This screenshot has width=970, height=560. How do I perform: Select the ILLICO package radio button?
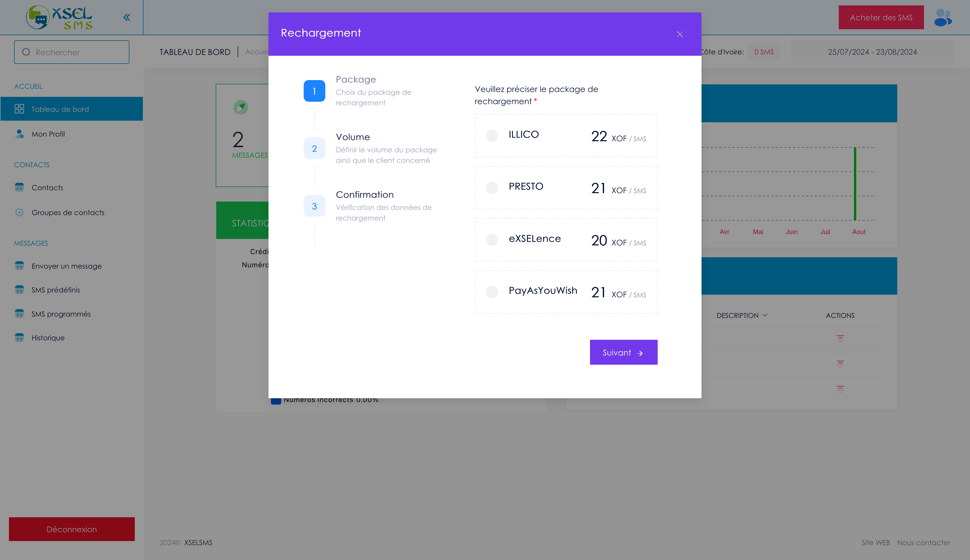click(x=492, y=135)
